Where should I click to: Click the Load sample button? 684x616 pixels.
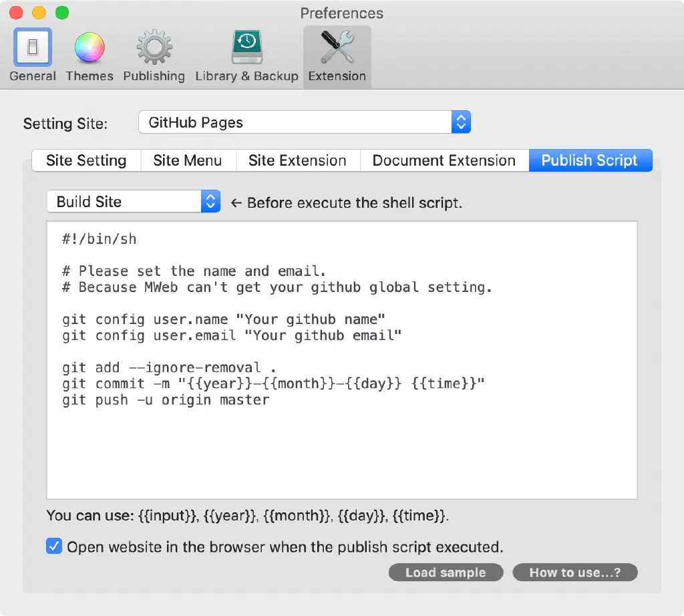tap(446, 573)
